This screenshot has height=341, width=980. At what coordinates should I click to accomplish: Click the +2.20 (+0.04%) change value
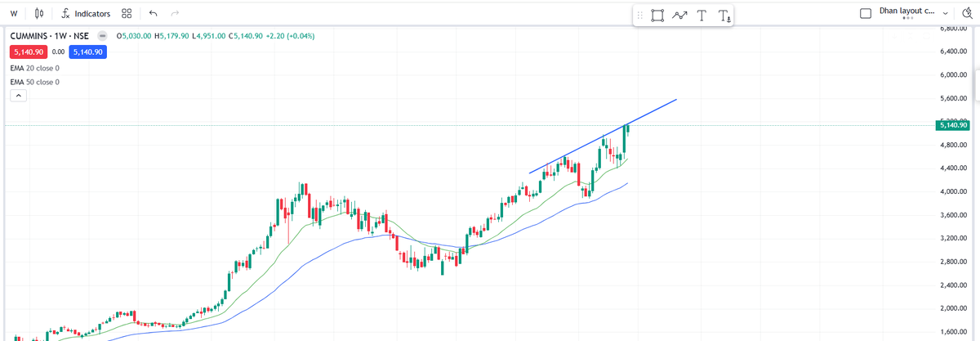tap(288, 36)
